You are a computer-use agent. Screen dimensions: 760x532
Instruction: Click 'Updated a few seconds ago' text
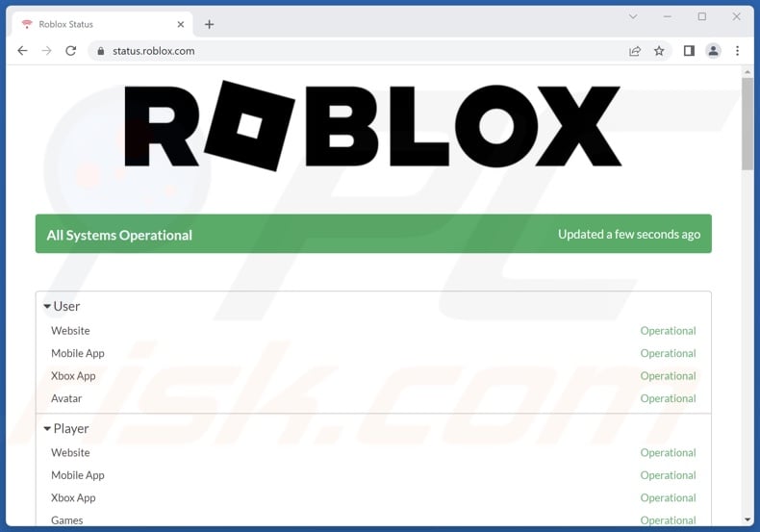[628, 235]
